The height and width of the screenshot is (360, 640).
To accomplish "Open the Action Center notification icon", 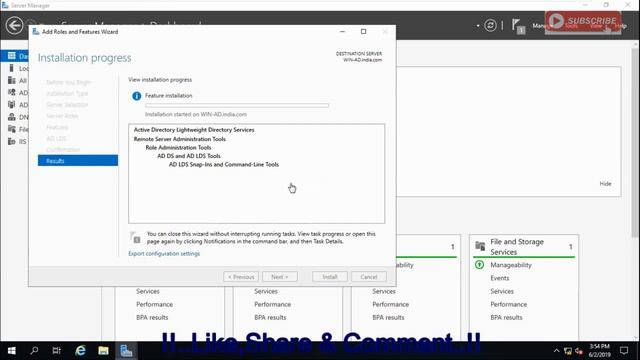I will pos(624,351).
